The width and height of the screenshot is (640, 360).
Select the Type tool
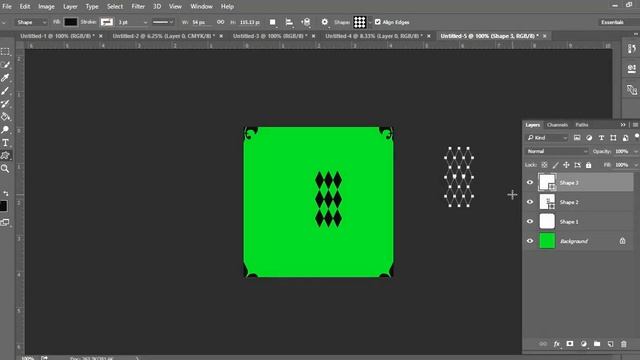pos(5,143)
